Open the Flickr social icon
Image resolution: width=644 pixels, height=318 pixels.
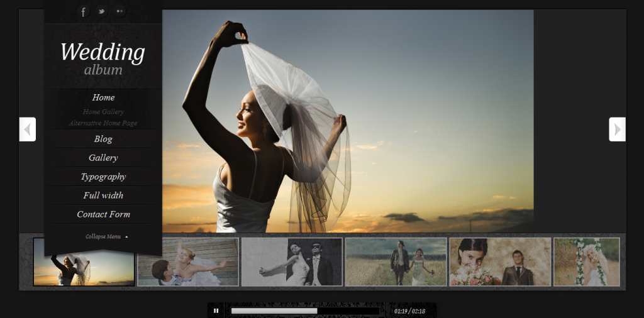pos(119,11)
